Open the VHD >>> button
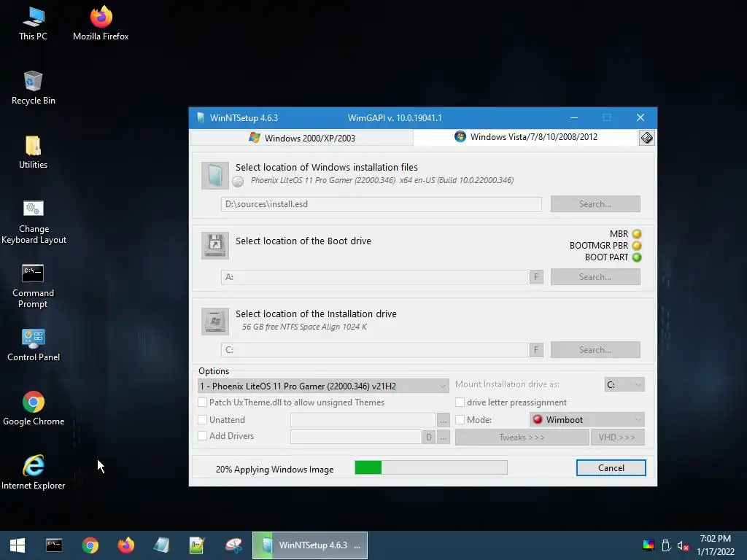Screen dimensions: 747x560 tap(617, 437)
